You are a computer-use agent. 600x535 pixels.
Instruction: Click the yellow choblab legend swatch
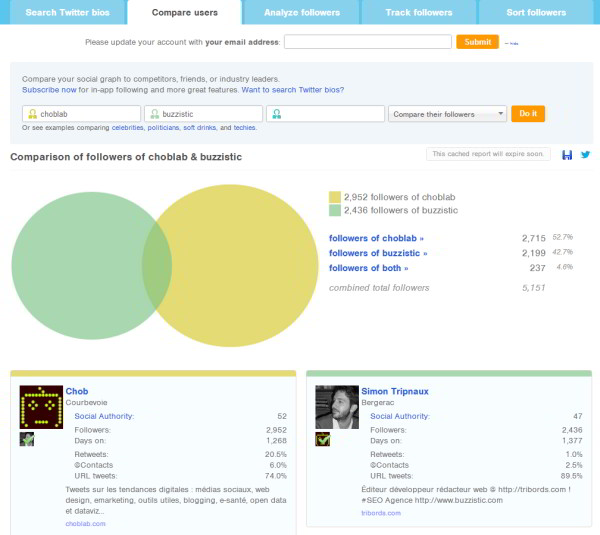click(x=335, y=197)
